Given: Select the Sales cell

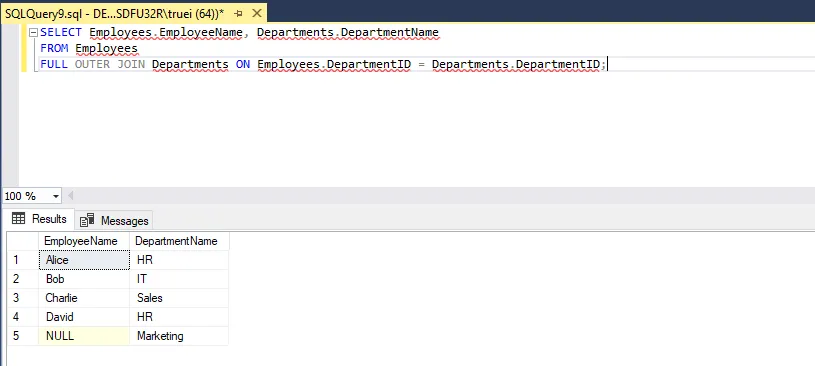Looking at the screenshot, I should (179, 298).
